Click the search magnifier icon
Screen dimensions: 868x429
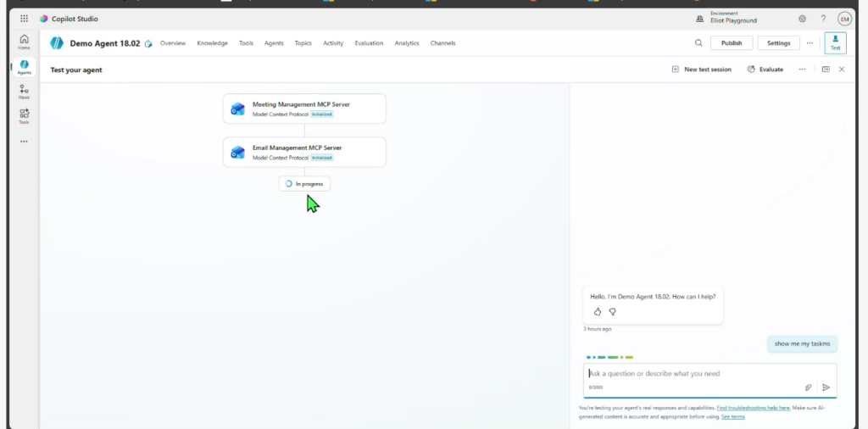coord(698,43)
